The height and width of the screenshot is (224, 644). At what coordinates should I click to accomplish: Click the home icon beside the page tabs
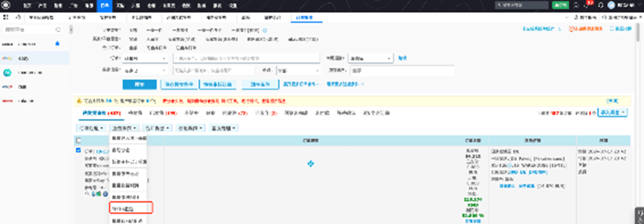18,17
